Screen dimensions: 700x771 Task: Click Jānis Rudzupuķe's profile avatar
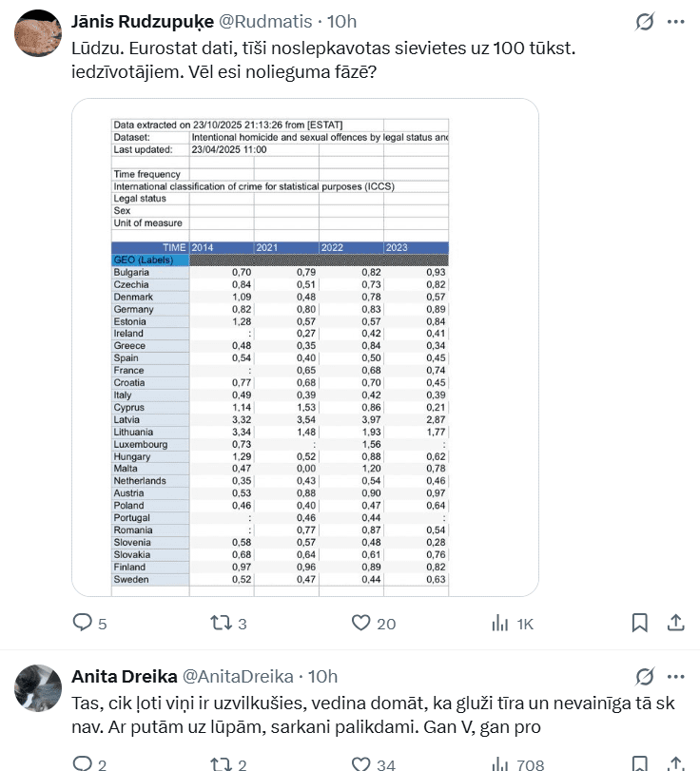pyautogui.click(x=39, y=34)
